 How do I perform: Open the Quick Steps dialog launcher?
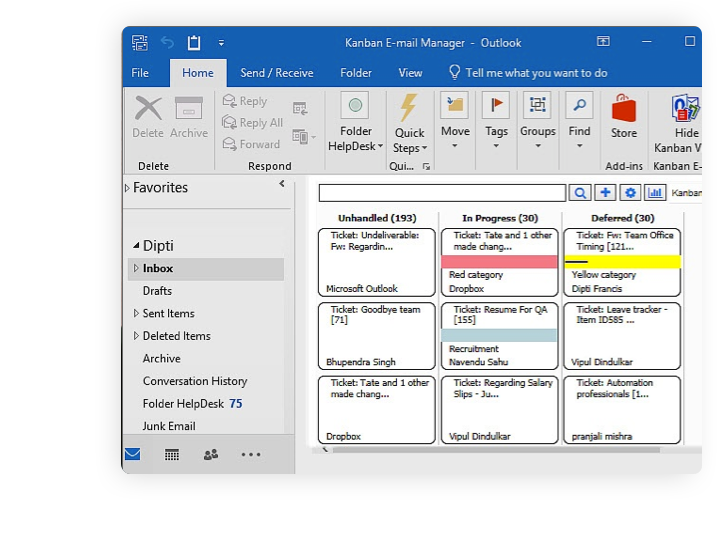426,166
